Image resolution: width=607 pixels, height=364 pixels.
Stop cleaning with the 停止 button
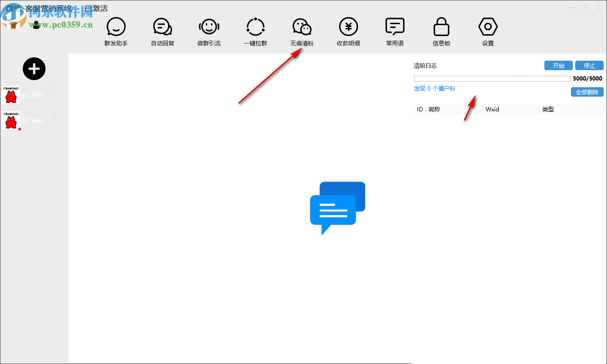pyautogui.click(x=589, y=66)
